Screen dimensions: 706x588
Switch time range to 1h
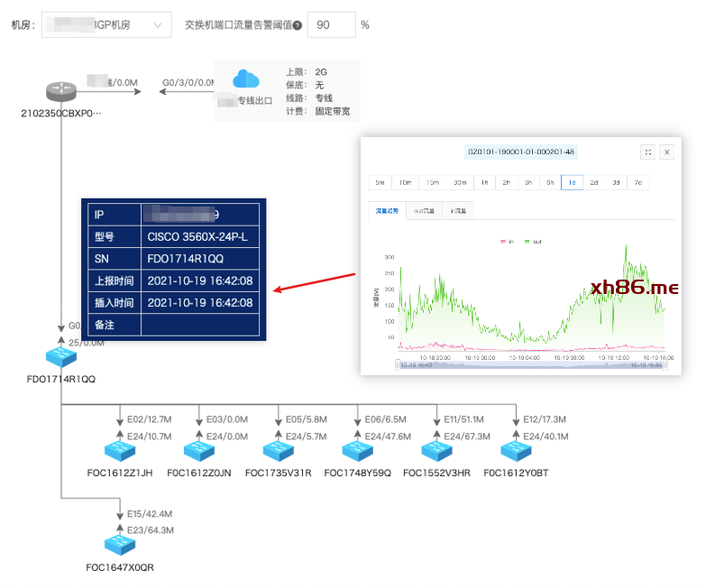pyautogui.click(x=484, y=182)
